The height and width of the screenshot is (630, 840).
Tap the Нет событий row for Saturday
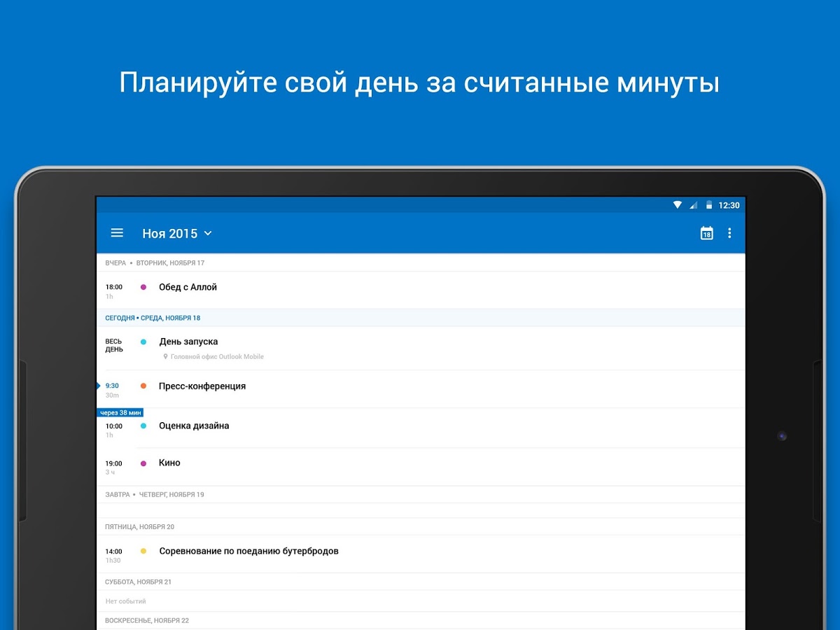126,601
